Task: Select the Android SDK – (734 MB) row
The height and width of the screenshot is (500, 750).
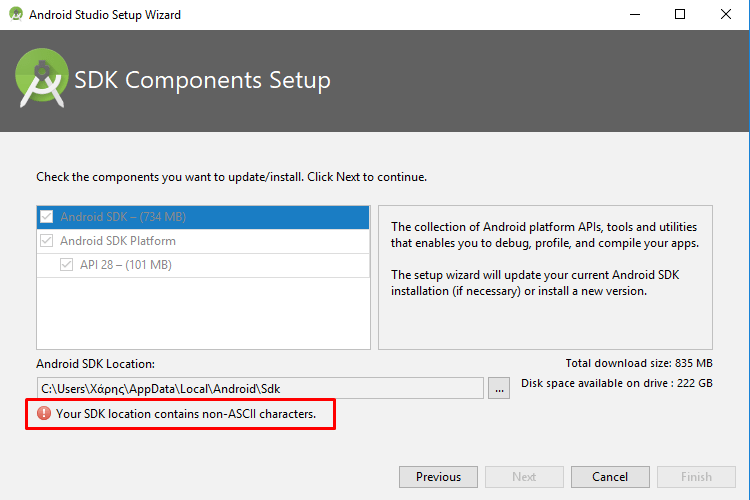Action: [203, 217]
